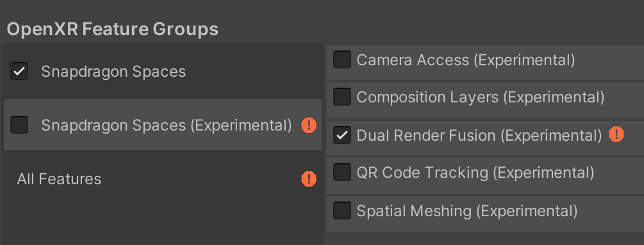Click warning icon beside Snapdragon Spaces (Experimental)
Screen dimensions: 644x245
coord(309,125)
